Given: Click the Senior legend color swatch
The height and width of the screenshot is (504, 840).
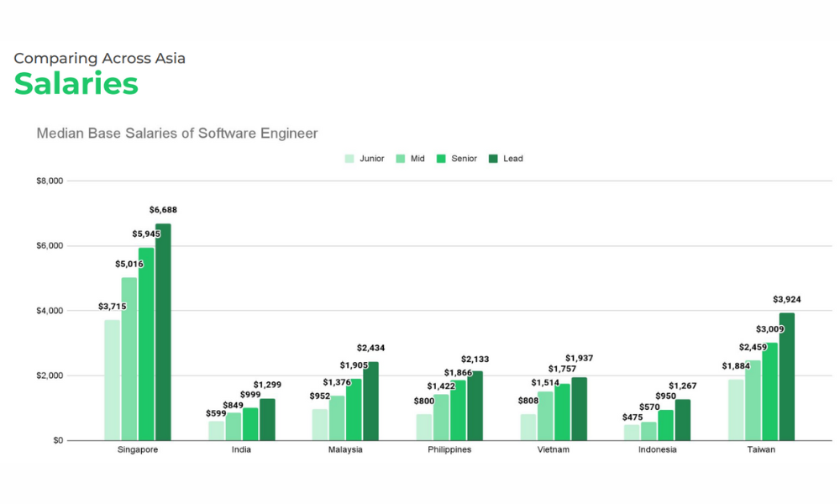Looking at the screenshot, I should pos(440,158).
